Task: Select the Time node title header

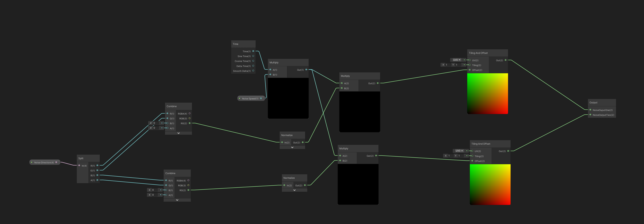Action: [243, 44]
